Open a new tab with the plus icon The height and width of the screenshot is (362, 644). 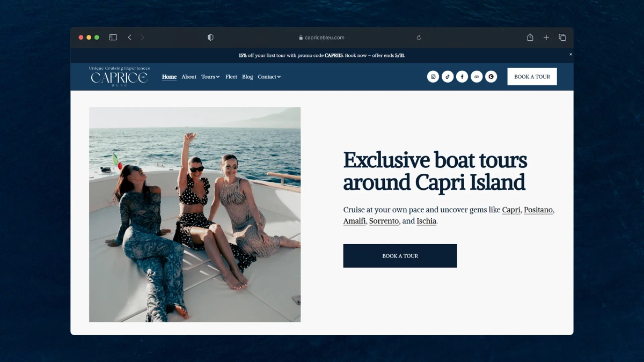coord(546,38)
